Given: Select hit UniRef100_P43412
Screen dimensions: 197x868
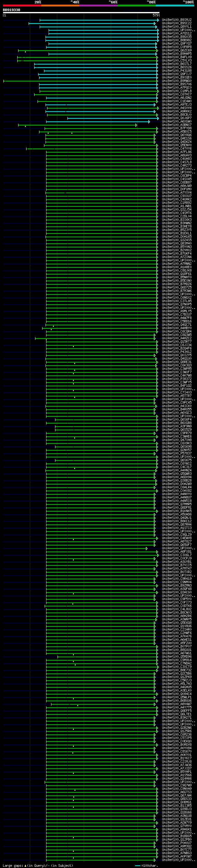Looking at the screenshot, I should (177, 352).
